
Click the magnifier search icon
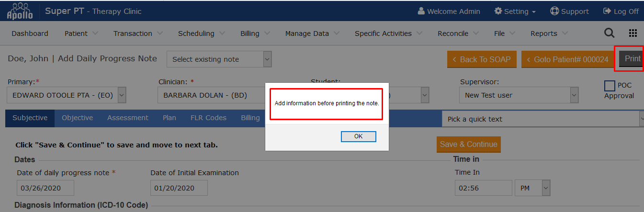[609, 33]
